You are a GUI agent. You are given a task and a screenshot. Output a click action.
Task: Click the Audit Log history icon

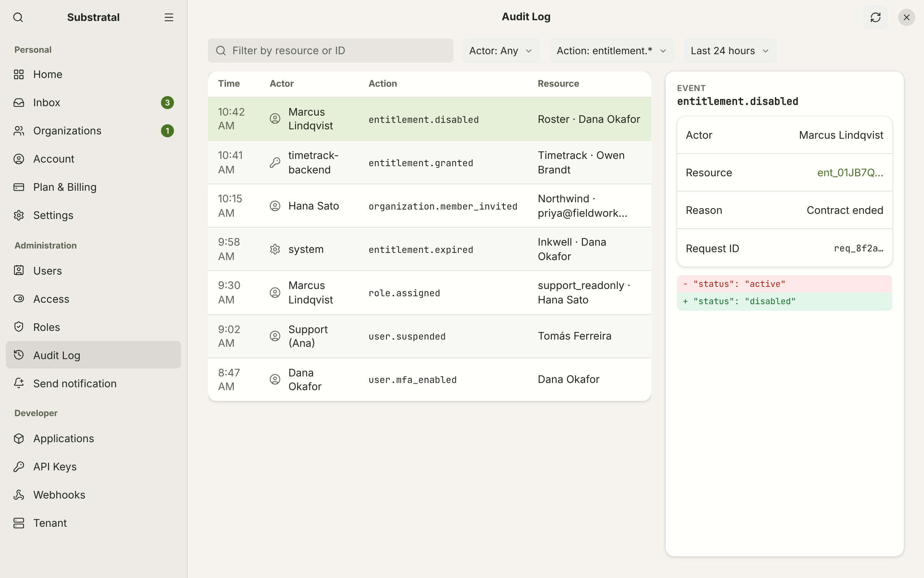[x=19, y=355]
